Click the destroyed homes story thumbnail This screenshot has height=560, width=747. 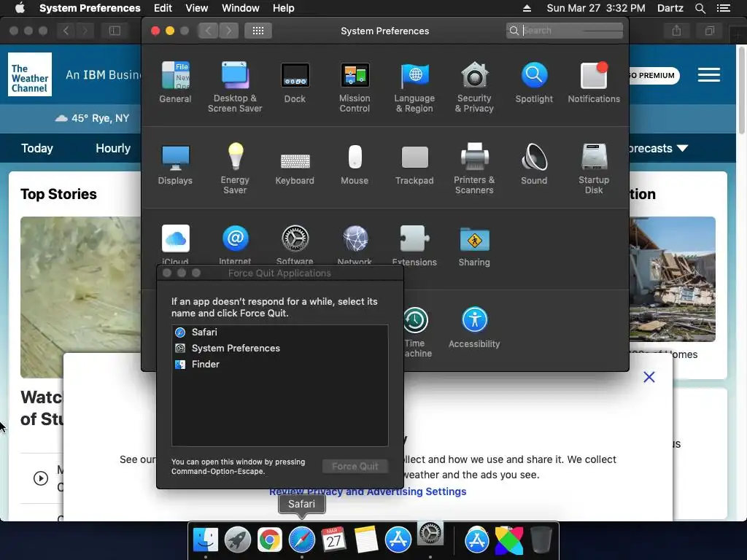pyautogui.click(x=672, y=279)
